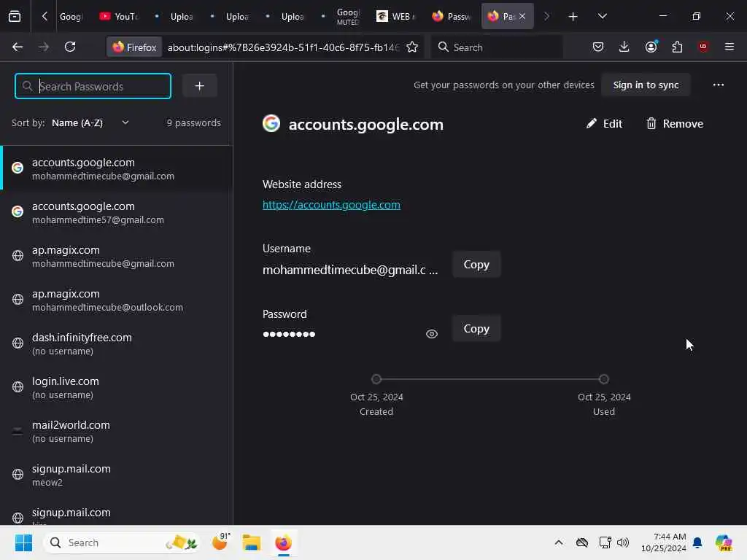Screen dimensions: 747x560
Task: Open the notifications bell icon
Action: click(x=697, y=542)
